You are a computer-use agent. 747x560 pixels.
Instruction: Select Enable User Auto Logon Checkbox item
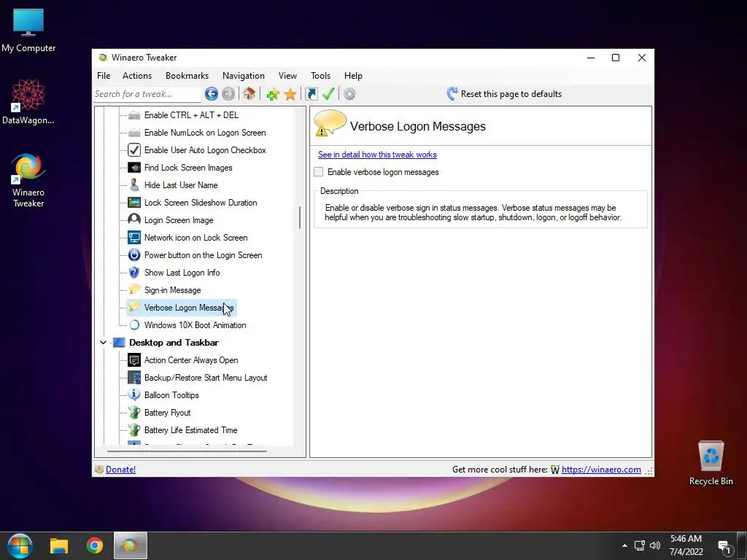pyautogui.click(x=205, y=150)
